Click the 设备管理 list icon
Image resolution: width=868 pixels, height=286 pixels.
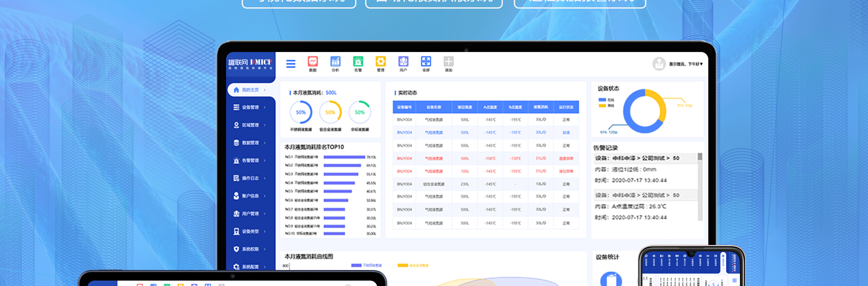coord(236,107)
